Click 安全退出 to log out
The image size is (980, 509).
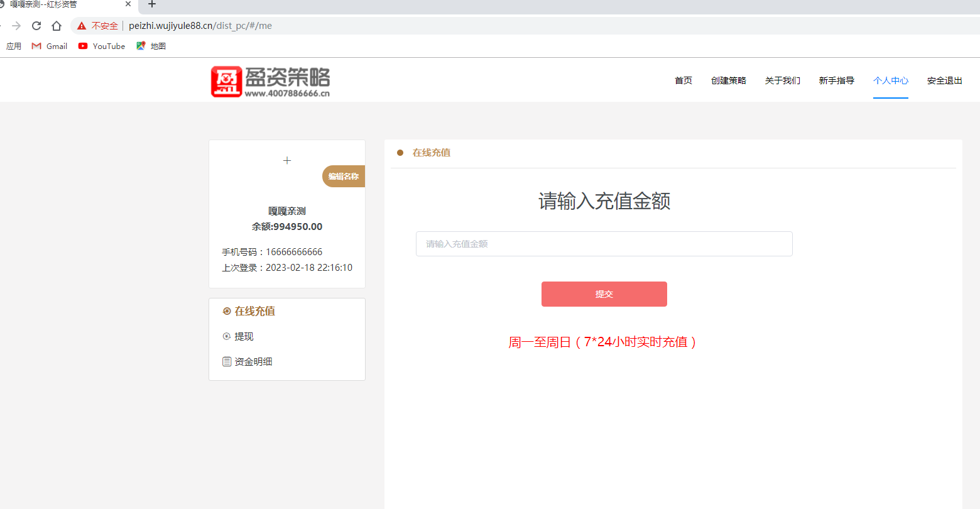(x=945, y=80)
